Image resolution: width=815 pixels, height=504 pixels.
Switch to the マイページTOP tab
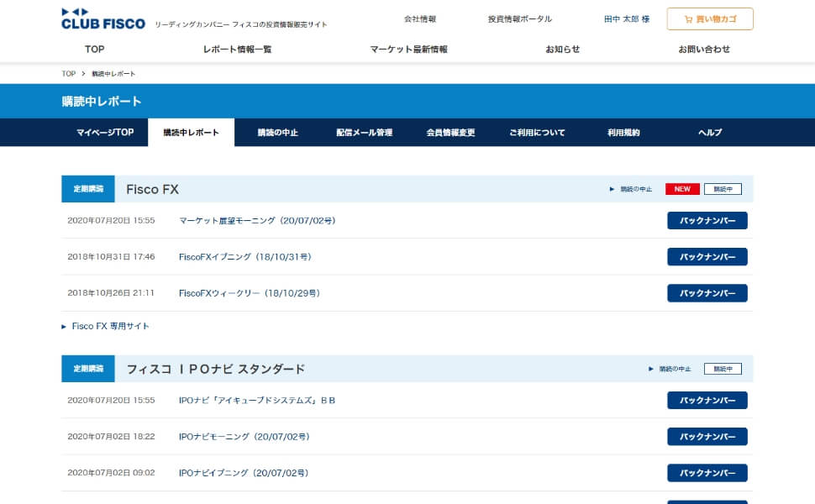(106, 132)
